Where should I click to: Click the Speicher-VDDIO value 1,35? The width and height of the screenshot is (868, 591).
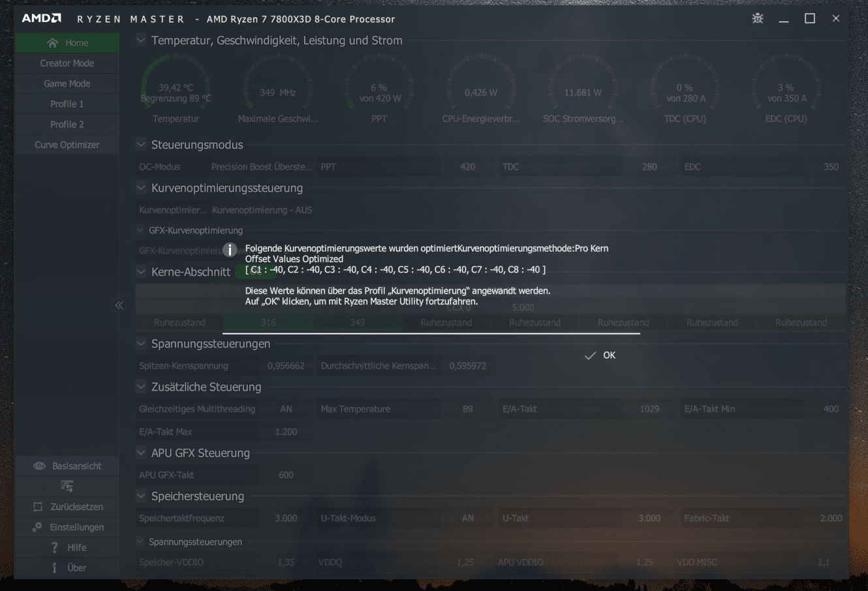click(x=286, y=562)
